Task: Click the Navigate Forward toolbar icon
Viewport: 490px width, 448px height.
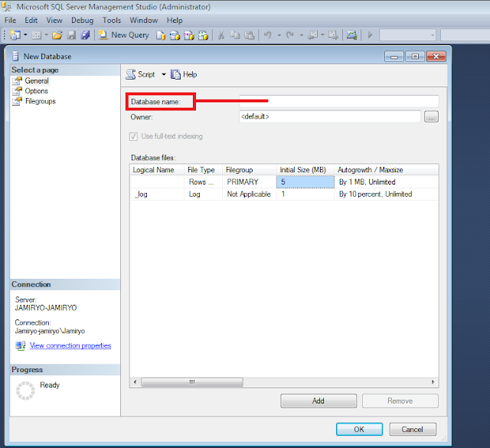Action: [333, 35]
